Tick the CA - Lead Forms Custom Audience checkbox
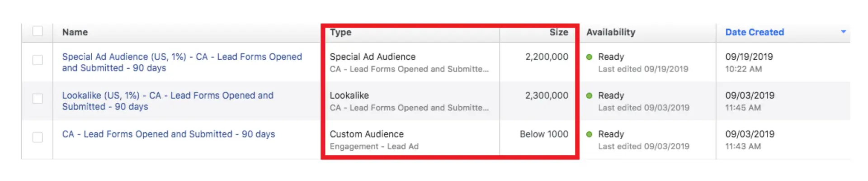868x181 pixels. (38, 137)
